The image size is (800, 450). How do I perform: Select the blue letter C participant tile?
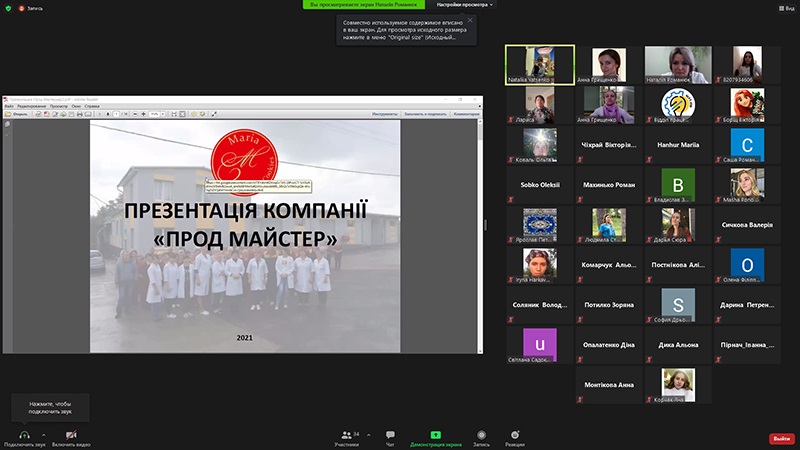(x=747, y=145)
